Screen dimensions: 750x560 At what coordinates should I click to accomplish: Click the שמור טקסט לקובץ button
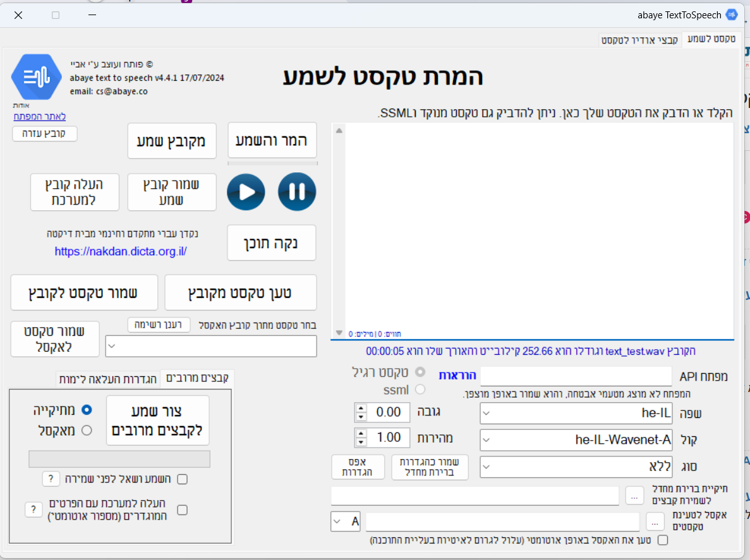83,292
